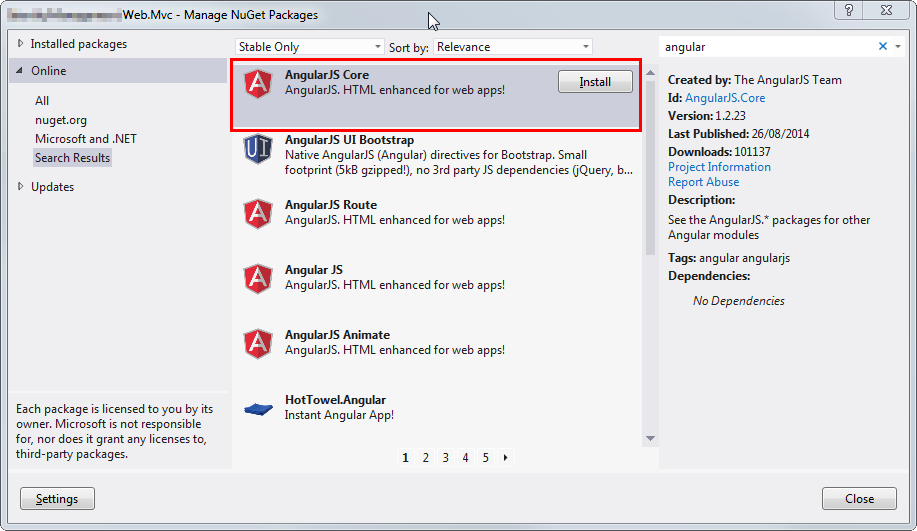917x531 pixels.
Task: Expand the Updates section
Action: (20, 186)
